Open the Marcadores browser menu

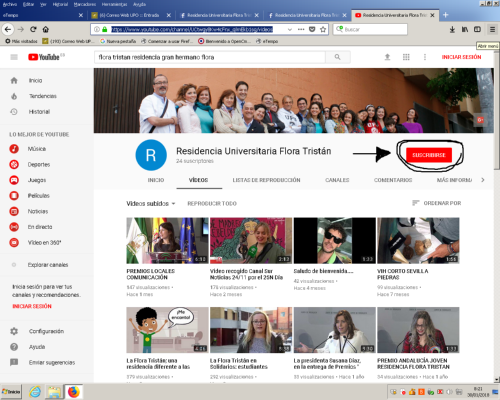(85, 4)
